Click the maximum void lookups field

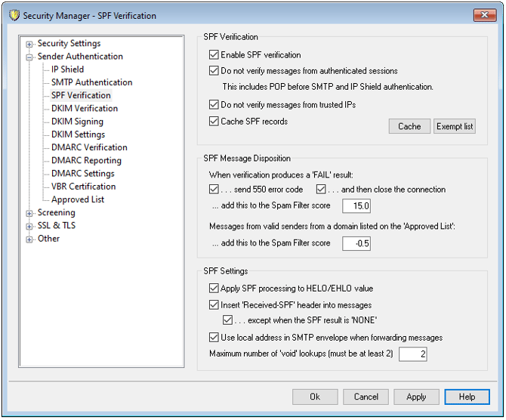(x=412, y=354)
